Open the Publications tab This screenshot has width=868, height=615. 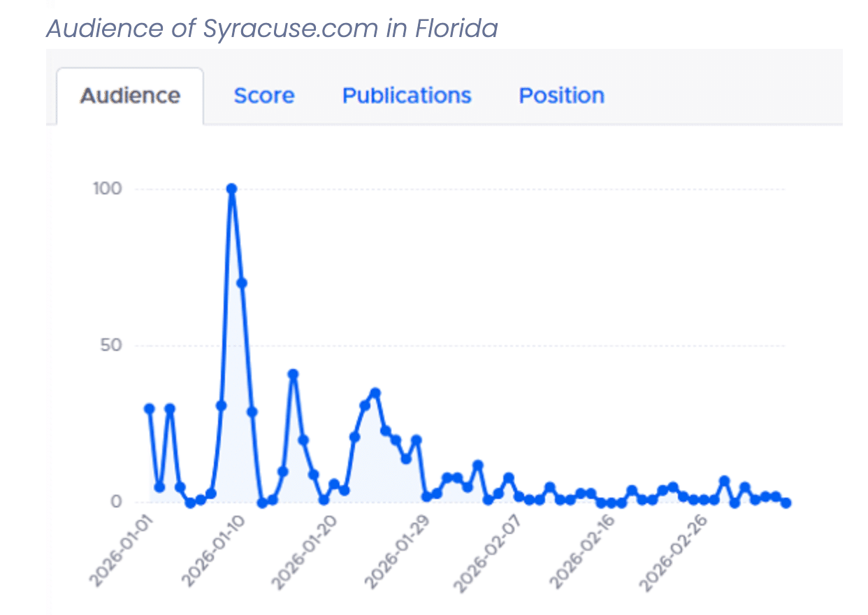click(407, 95)
